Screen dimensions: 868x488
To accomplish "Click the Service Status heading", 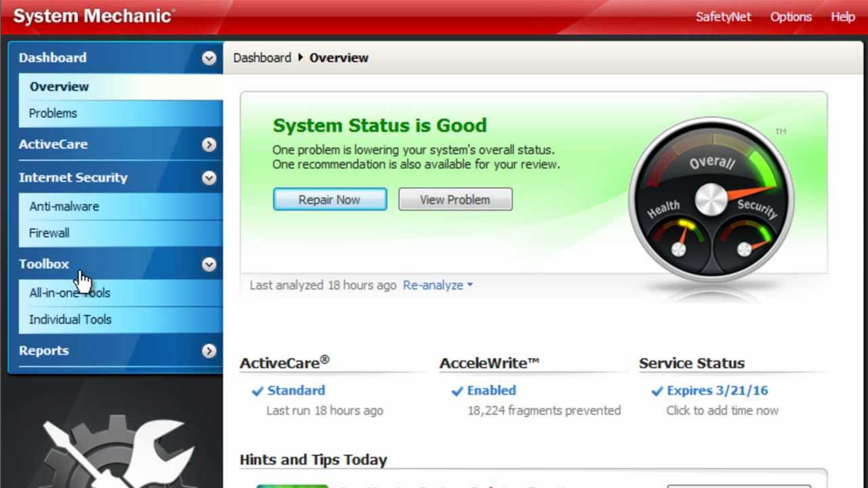I will coord(692,363).
